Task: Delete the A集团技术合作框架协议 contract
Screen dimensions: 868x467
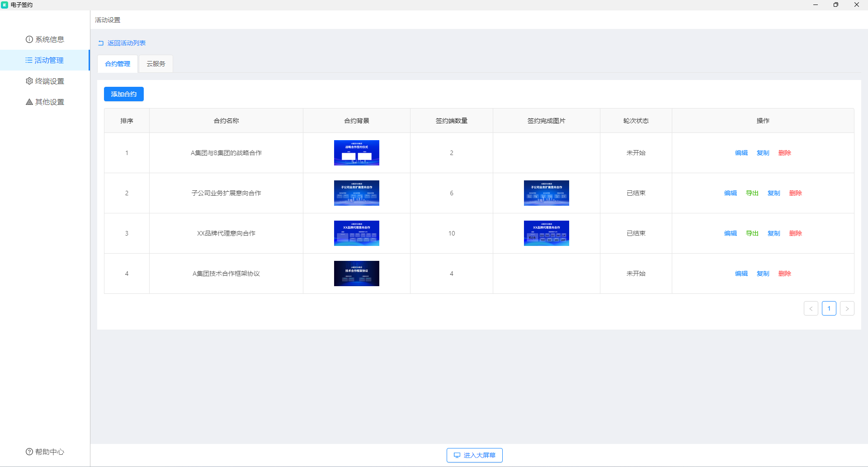Action: (x=785, y=274)
